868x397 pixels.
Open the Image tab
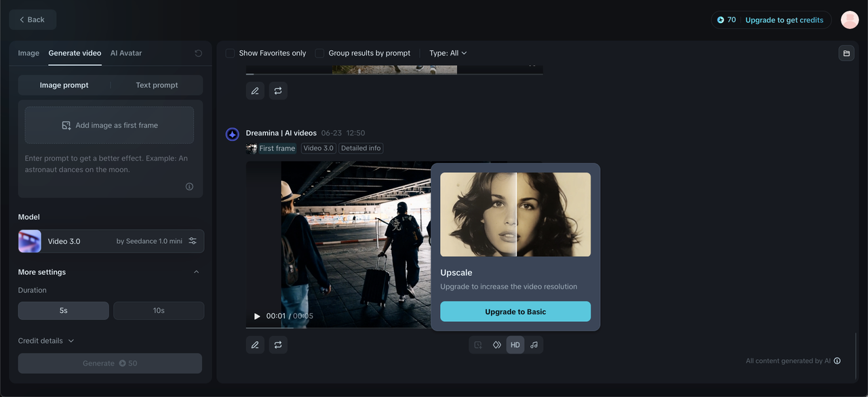[x=28, y=53]
